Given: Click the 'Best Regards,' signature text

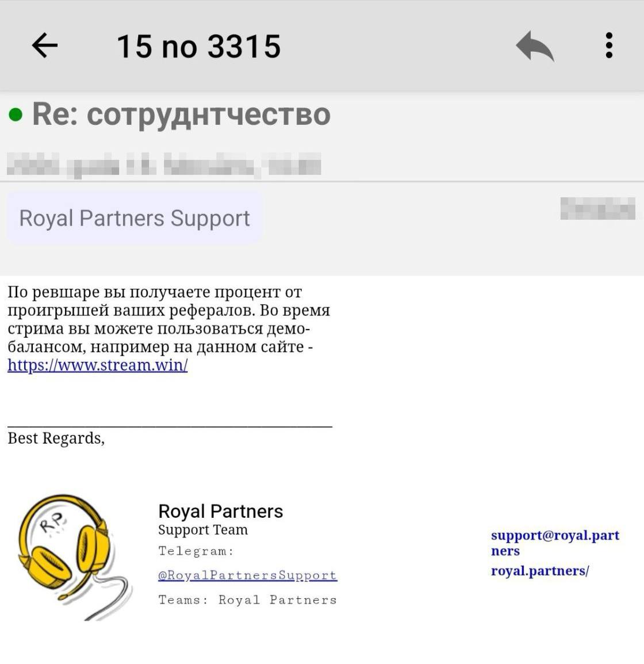Looking at the screenshot, I should coord(56,438).
